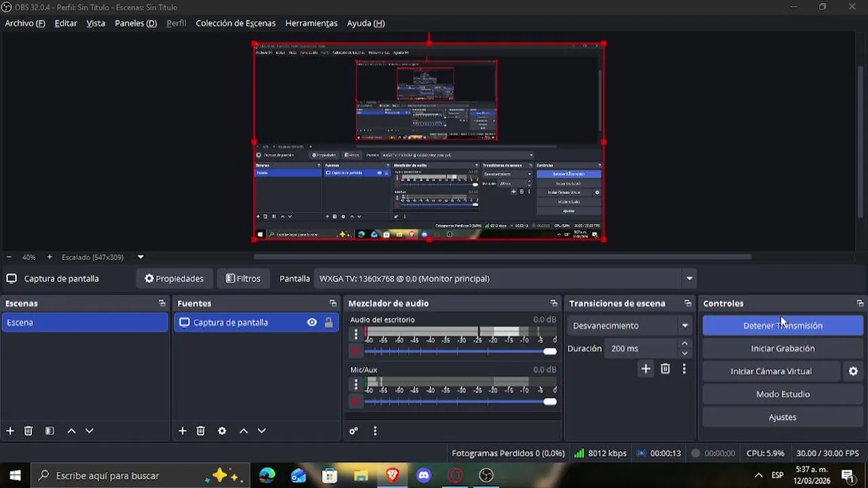Click Iniciar Cámara Virtual button
The width and height of the screenshot is (868, 488).
(771, 371)
